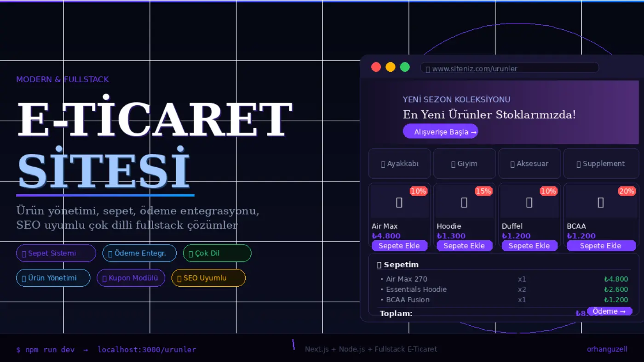Image resolution: width=644 pixels, height=362 pixels.
Task: Click the BCAA product image
Action: pyautogui.click(x=601, y=202)
